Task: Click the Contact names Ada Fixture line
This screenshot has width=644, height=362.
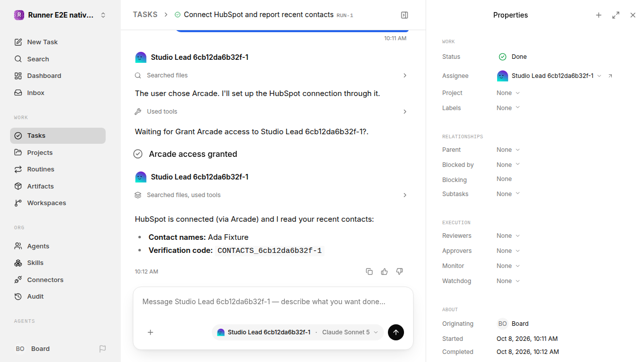Action: point(198,237)
